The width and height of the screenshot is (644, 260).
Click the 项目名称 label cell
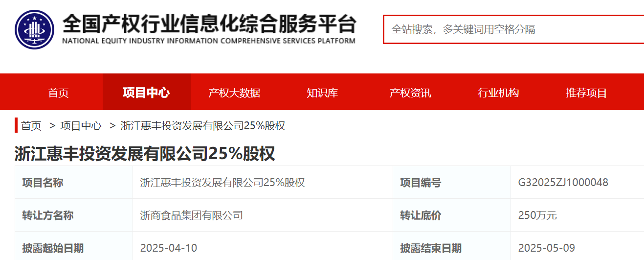[x=74, y=183]
